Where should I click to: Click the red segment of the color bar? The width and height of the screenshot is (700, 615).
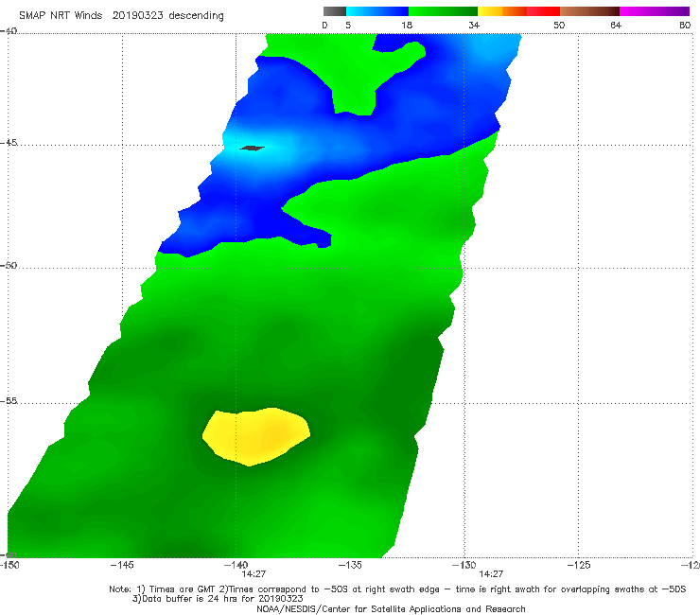point(543,11)
